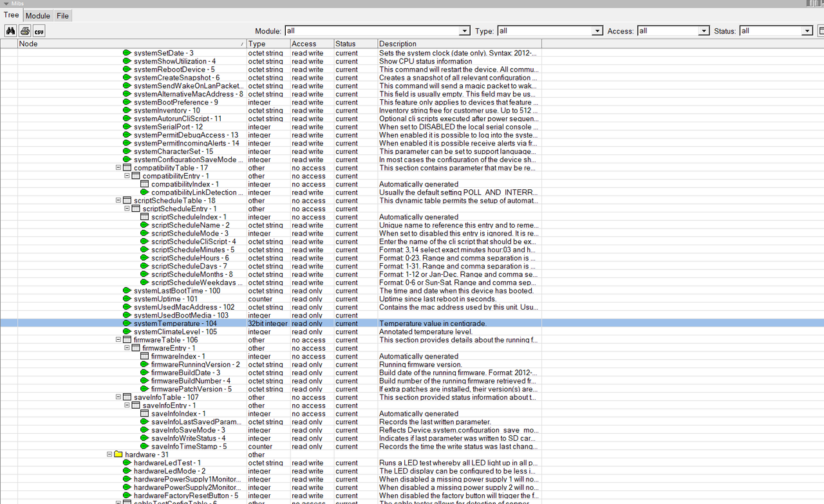Select systemShowUtilization - 4 node
The width and height of the screenshot is (824, 504).
pyautogui.click(x=174, y=62)
